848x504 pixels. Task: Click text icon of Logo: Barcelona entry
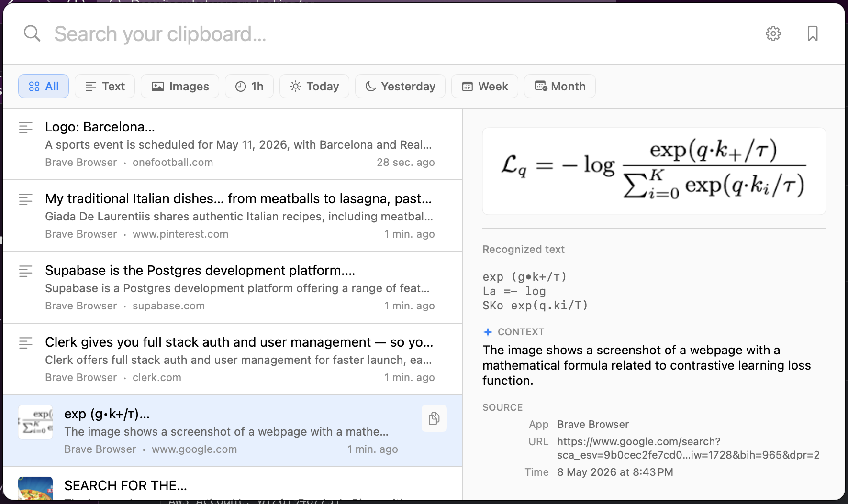click(25, 128)
